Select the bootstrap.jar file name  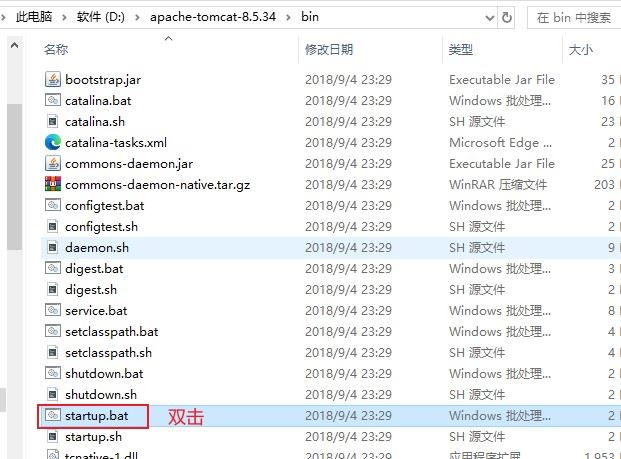103,80
